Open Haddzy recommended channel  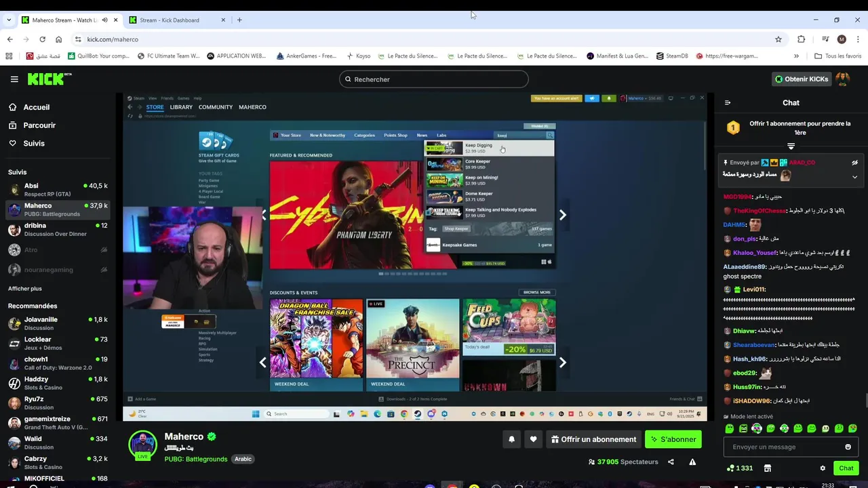[x=58, y=383]
